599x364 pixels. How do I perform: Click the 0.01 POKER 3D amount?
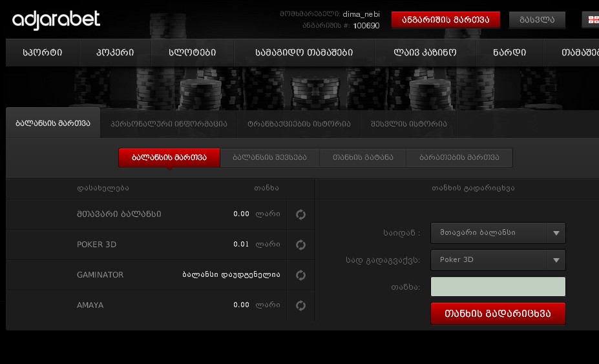coord(241,244)
